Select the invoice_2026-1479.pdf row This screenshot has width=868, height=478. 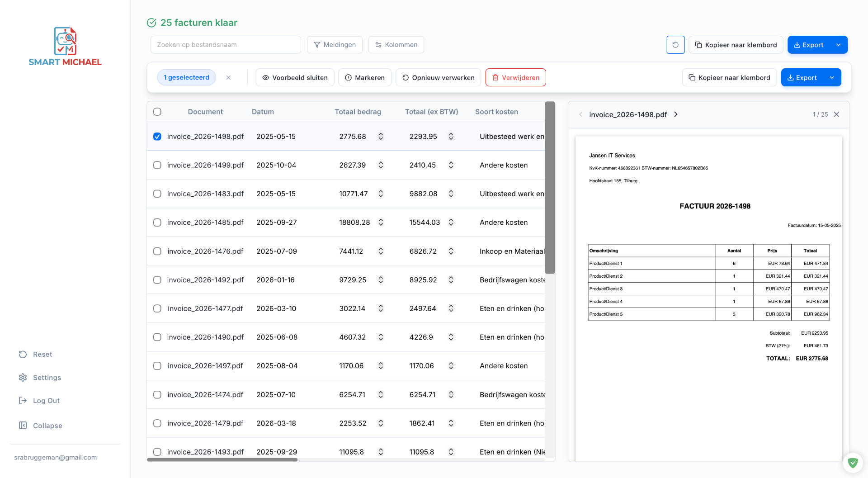[346, 423]
